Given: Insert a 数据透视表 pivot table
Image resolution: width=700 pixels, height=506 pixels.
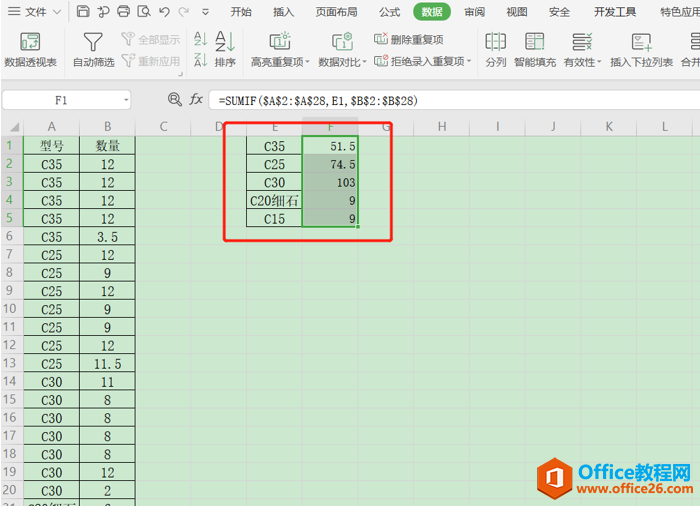Looking at the screenshot, I should 30,50.
